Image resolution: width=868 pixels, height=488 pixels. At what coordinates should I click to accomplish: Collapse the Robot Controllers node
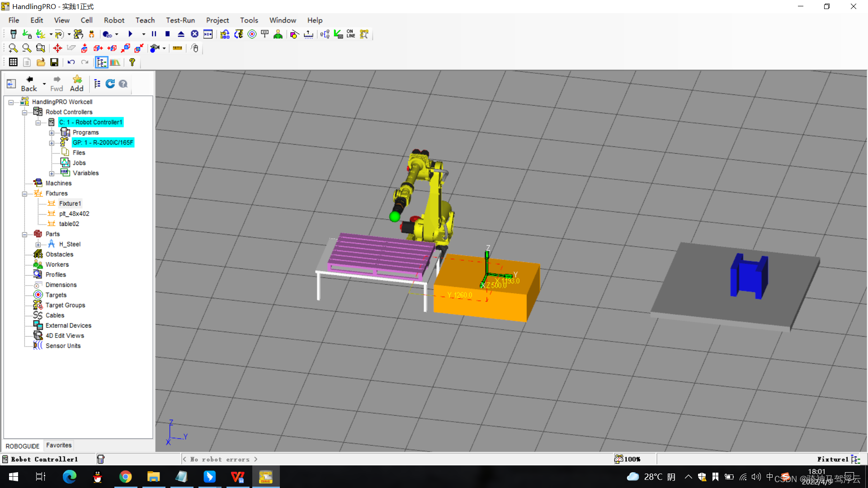[x=24, y=112]
